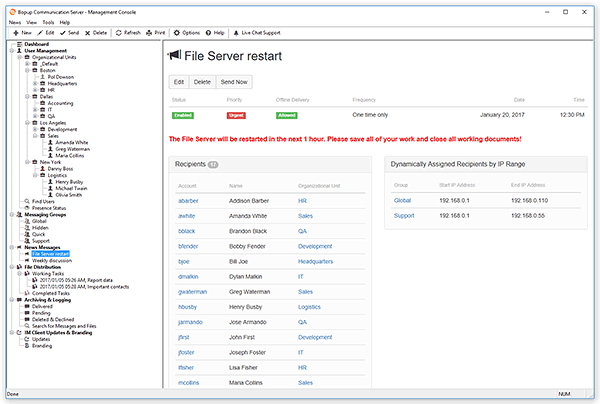
Task: Select user Danny Boss in tree
Action: [x=60, y=169]
